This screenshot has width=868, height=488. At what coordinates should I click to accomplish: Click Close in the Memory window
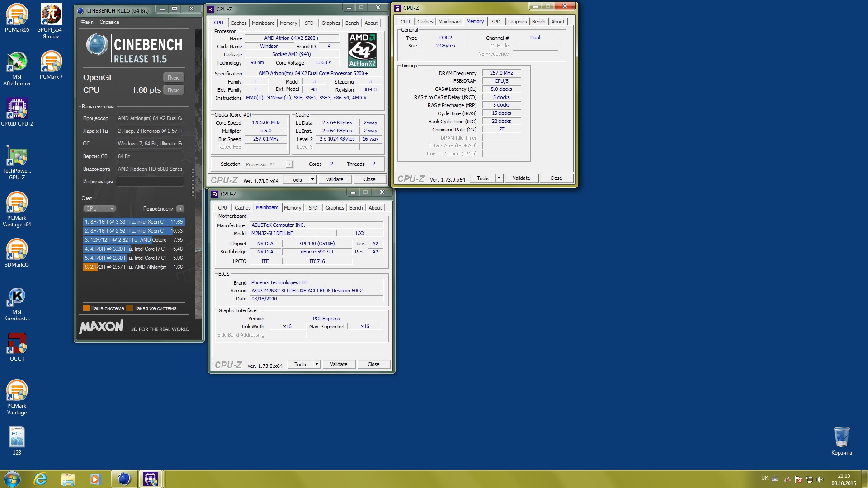pos(556,178)
